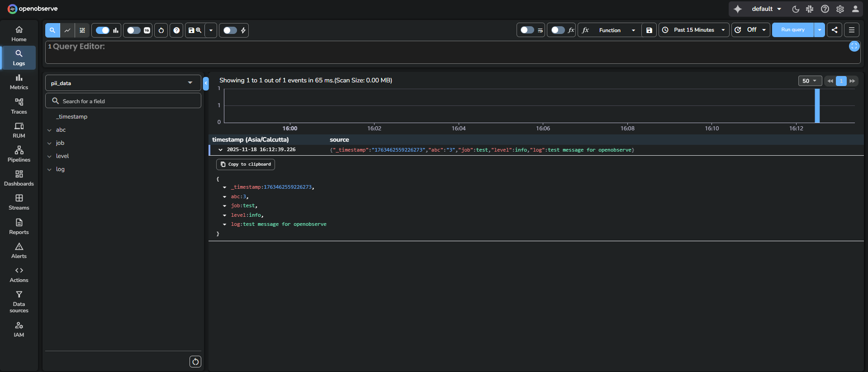
Task: Open the AI assistant sparkle icon
Action: click(738, 9)
